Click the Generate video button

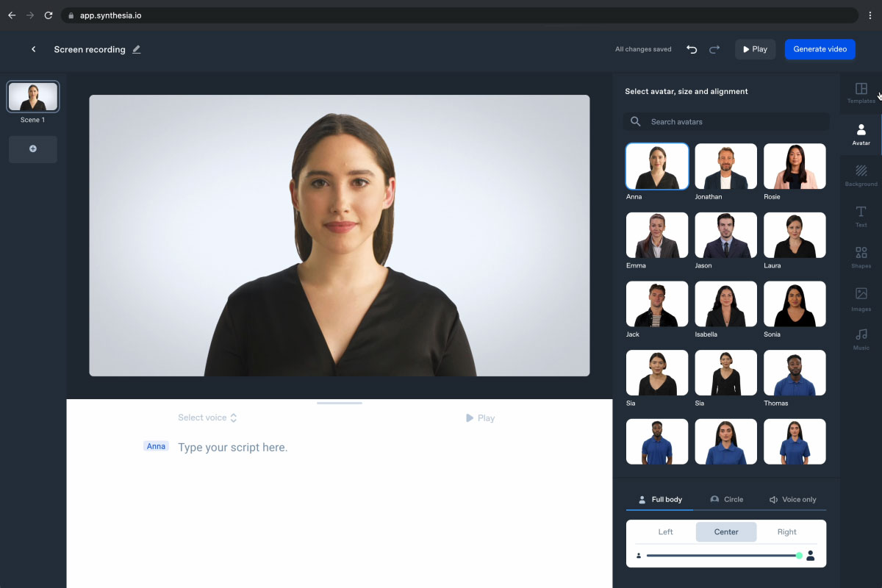click(820, 49)
